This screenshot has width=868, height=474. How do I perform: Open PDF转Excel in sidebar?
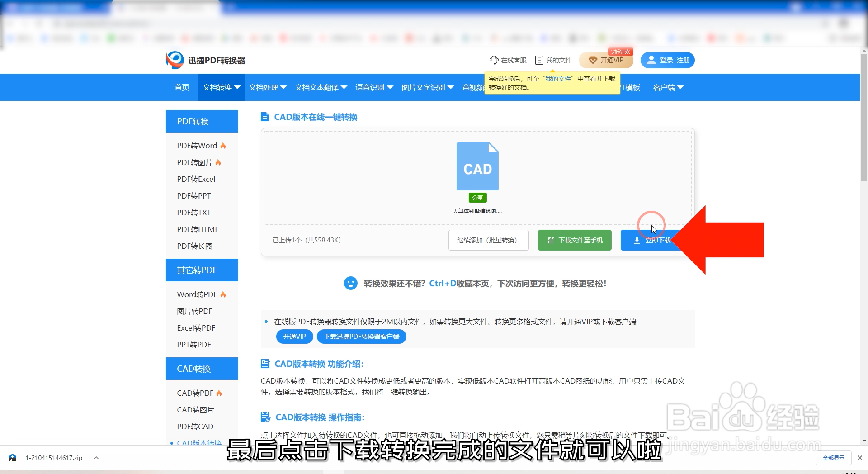point(196,179)
